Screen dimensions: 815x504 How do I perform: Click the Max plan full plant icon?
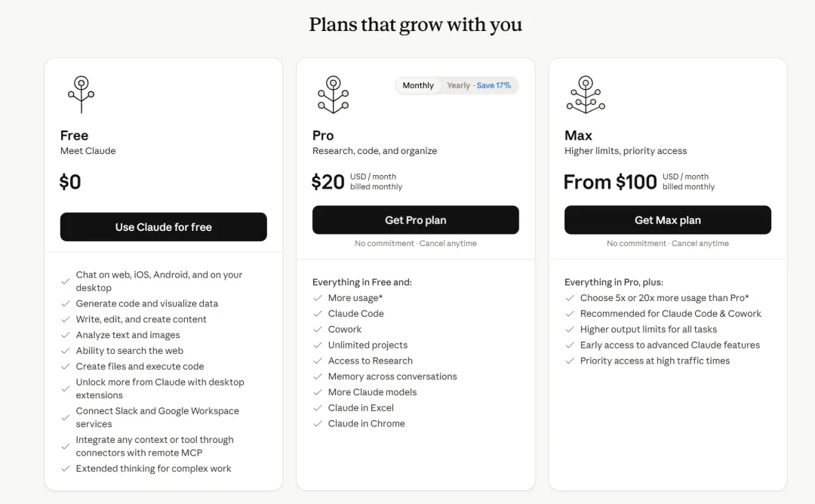(586, 94)
